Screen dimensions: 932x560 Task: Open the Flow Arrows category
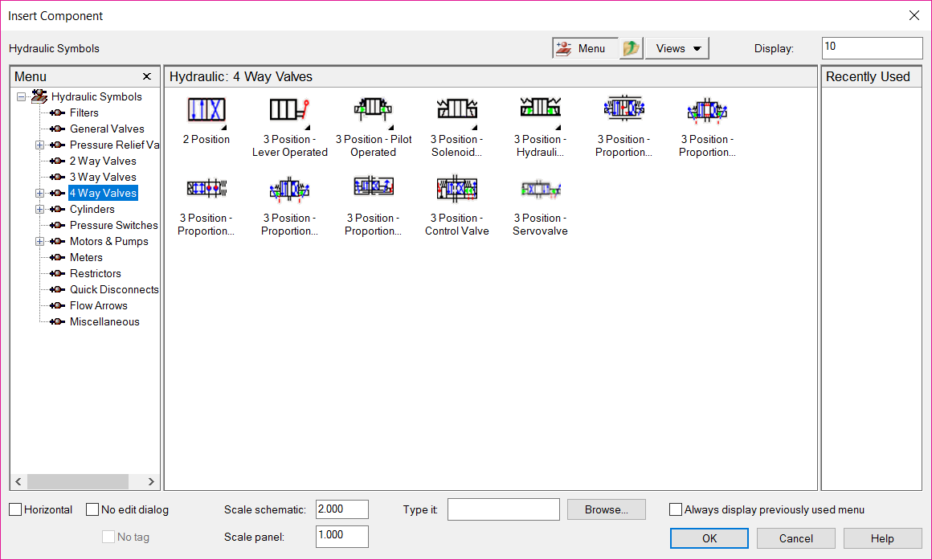tap(98, 305)
